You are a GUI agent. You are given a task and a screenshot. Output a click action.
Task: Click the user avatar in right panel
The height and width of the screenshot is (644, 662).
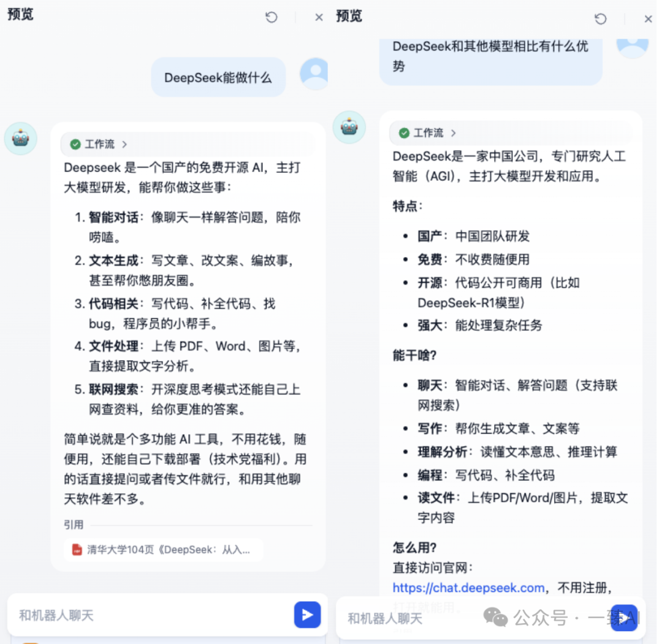click(x=633, y=47)
